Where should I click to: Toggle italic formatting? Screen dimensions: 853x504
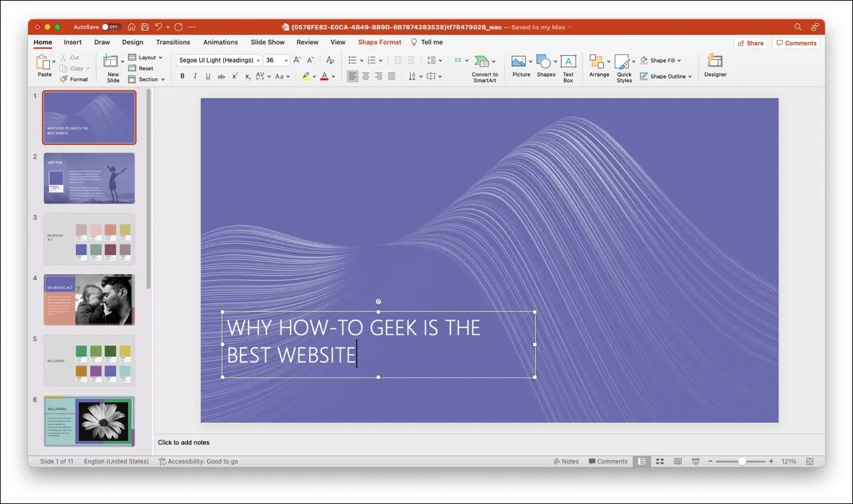point(195,77)
